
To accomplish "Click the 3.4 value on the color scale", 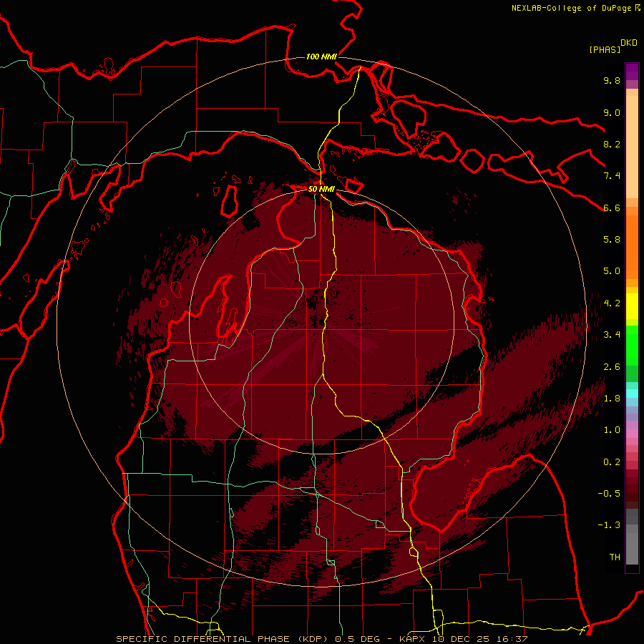I will [612, 335].
